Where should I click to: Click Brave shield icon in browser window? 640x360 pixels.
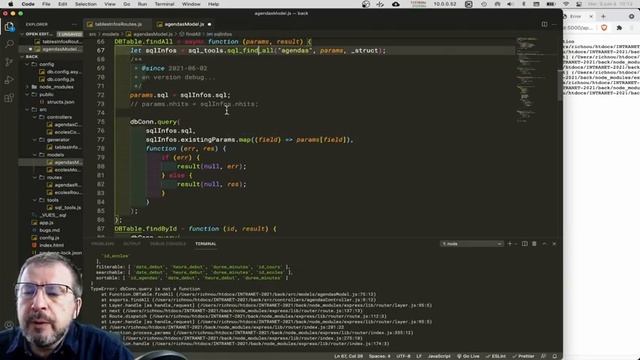[604, 28]
